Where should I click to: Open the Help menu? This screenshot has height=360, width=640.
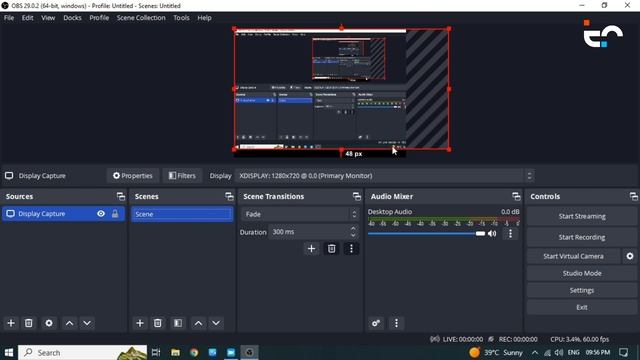click(204, 18)
